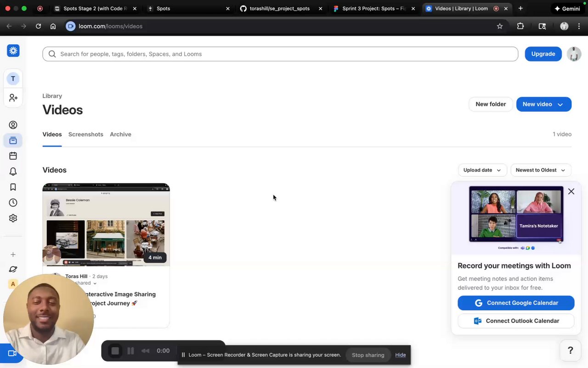Go back in browser
This screenshot has height=368, width=588.
pos(9,26)
